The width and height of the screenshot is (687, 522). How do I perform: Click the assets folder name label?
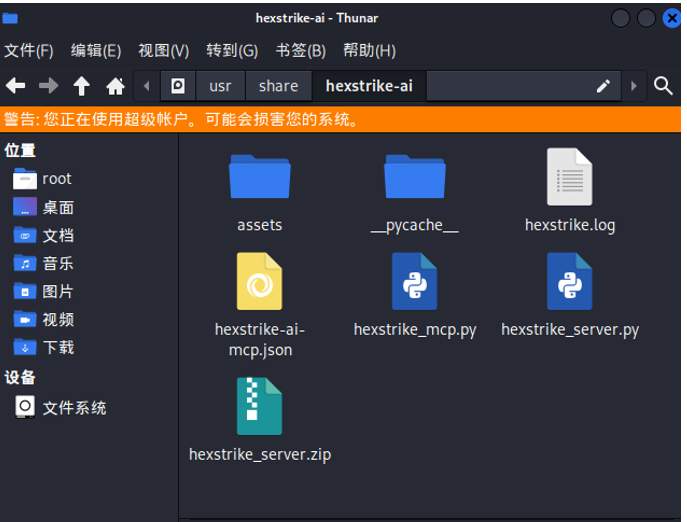[260, 225]
